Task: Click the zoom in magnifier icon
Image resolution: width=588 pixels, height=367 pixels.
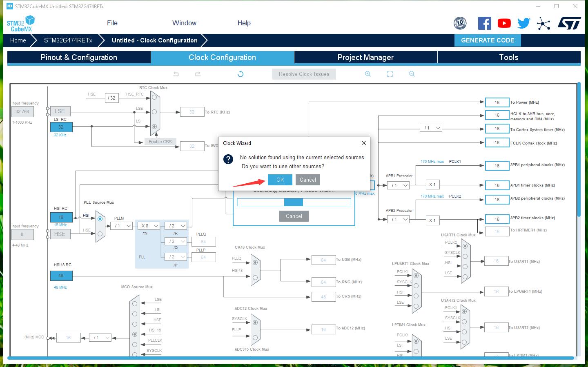Action: pos(368,74)
